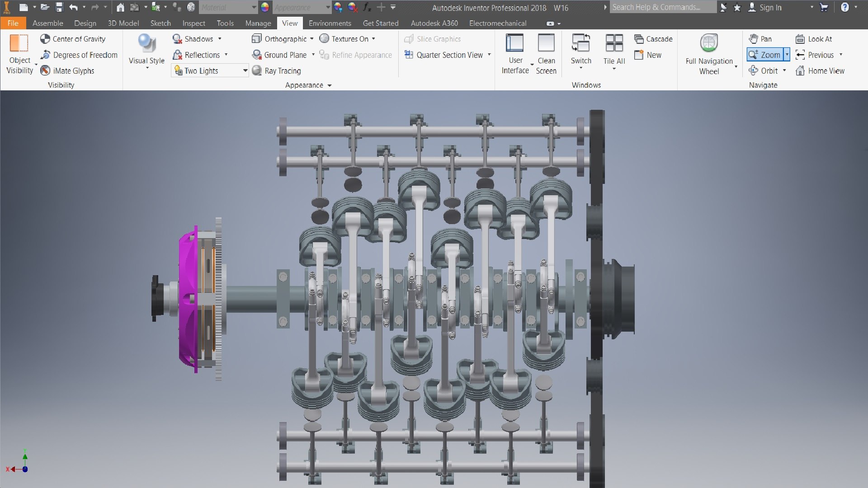The width and height of the screenshot is (868, 488).
Task: Go to Home View
Action: [x=820, y=70]
